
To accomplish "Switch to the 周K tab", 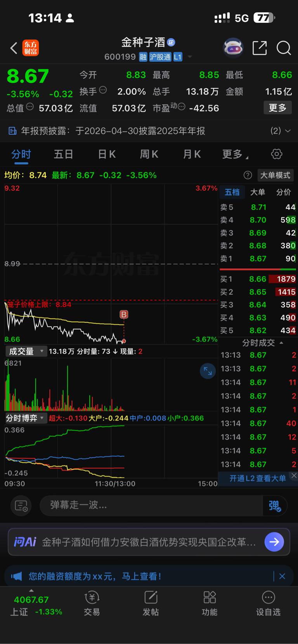I will click(x=149, y=155).
